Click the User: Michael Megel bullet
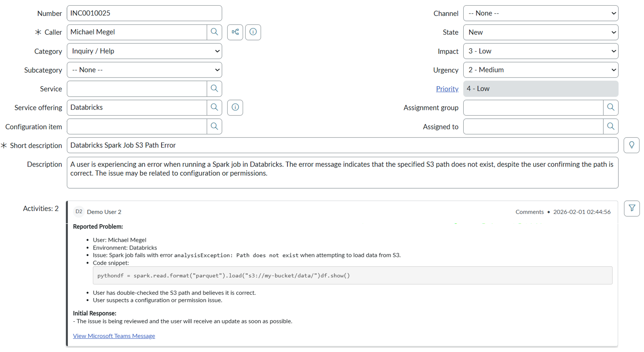Image resolution: width=644 pixels, height=352 pixels. [x=120, y=240]
